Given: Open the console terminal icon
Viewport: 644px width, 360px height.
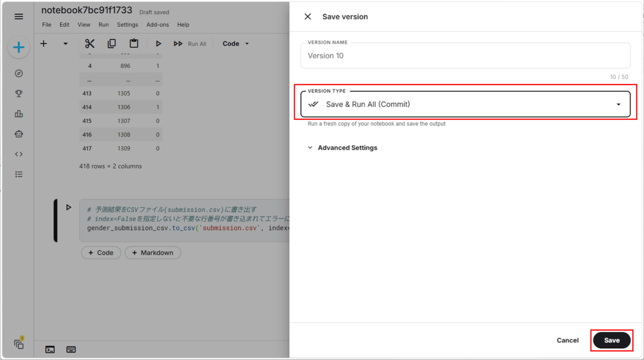Looking at the screenshot, I should [50, 350].
